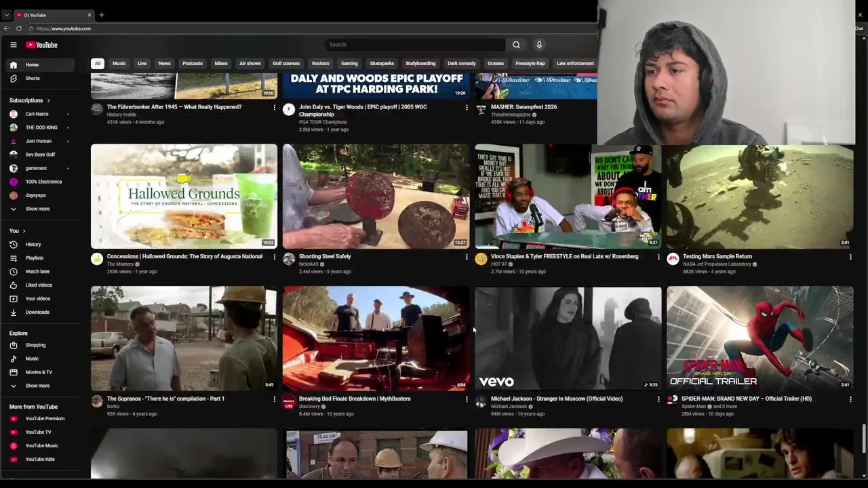Viewport: 868px width, 488px height.
Task: Click the search magnifier button
Action: pos(516,45)
